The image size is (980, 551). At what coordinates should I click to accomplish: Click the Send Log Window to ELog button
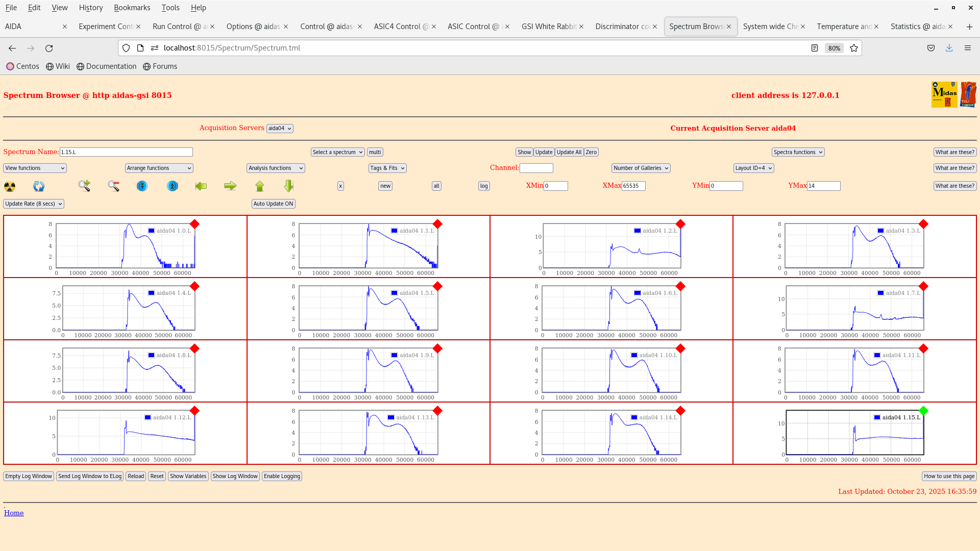(90, 476)
